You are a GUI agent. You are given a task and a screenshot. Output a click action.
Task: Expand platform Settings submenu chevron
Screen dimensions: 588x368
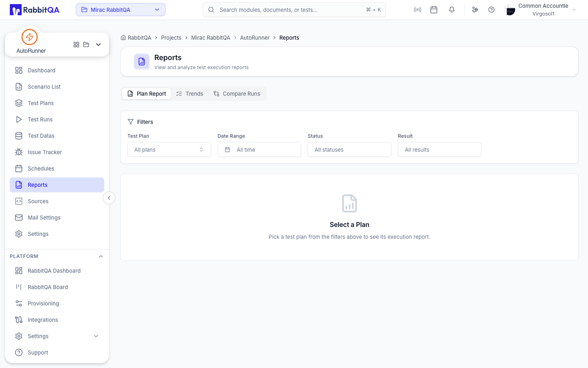click(x=96, y=336)
